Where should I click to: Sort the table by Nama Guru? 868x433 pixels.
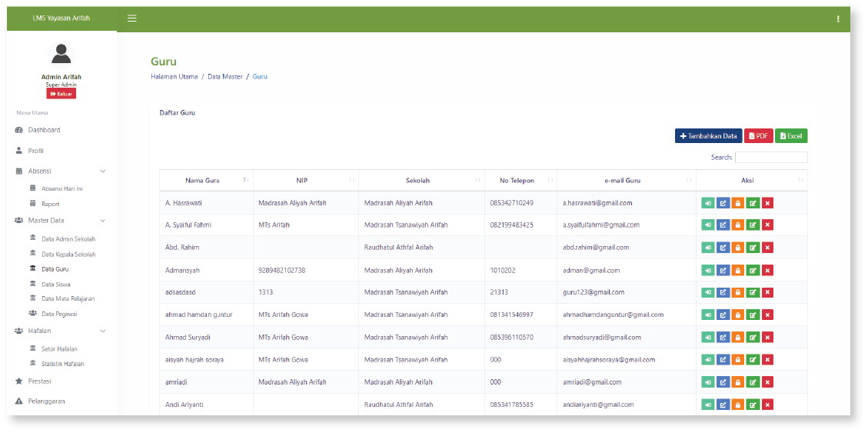click(x=206, y=181)
